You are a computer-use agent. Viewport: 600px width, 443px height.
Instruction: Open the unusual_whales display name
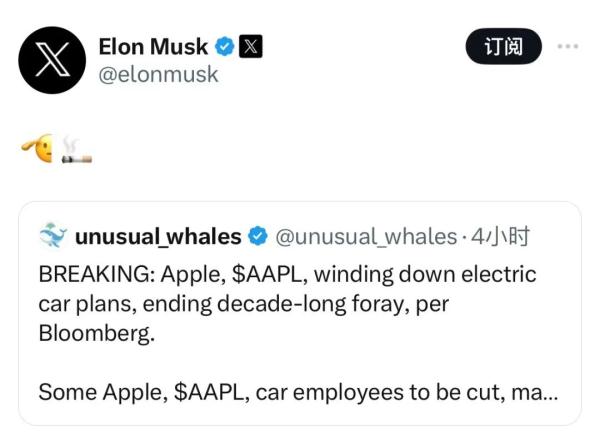[x=158, y=236]
